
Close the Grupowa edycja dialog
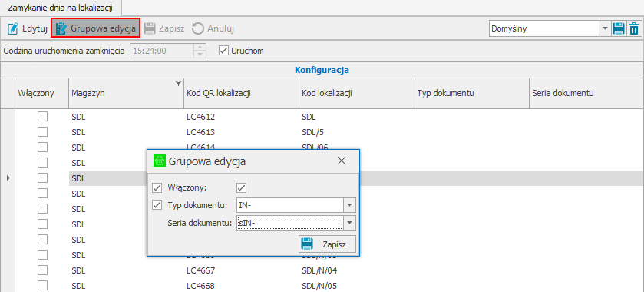[342, 161]
